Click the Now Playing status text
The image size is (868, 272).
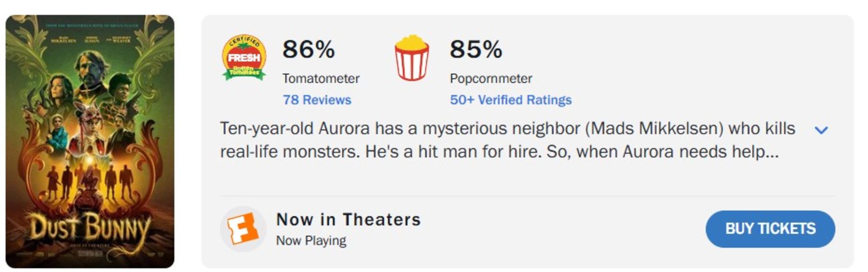click(311, 241)
